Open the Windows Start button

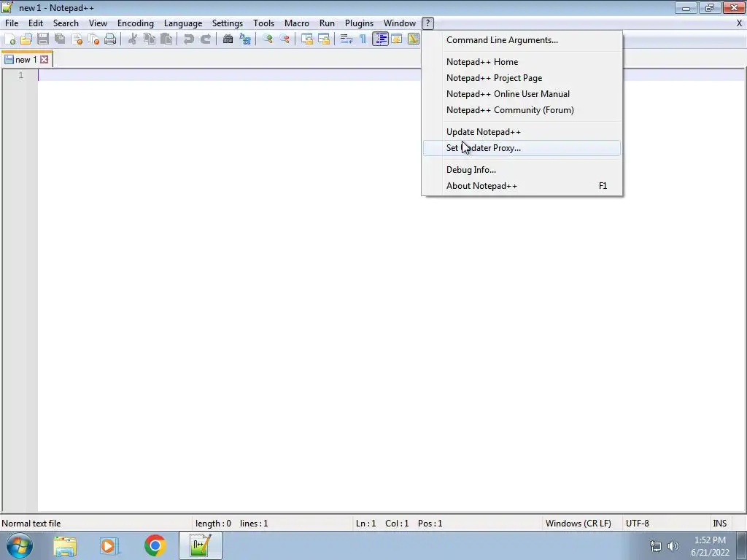[x=20, y=545]
